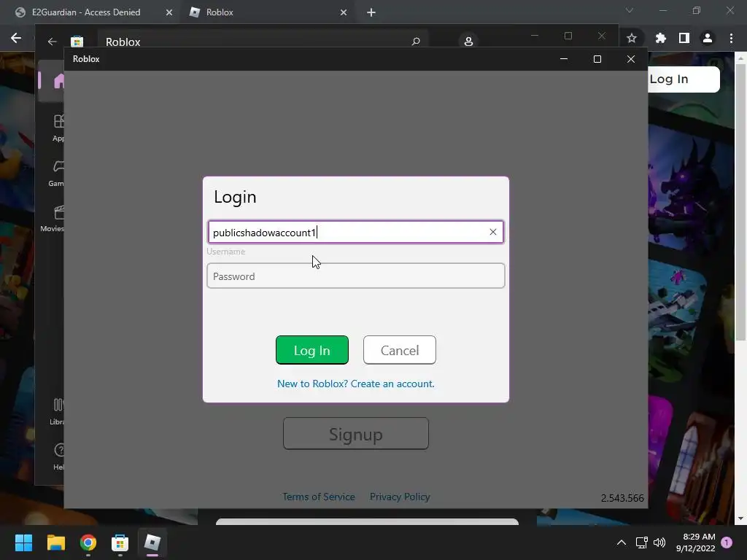
Task: Open notification center badge
Action: pos(727,542)
